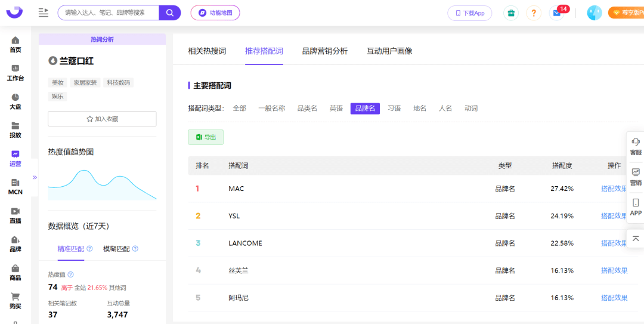Image resolution: width=644 pixels, height=324 pixels.
Task: Open 工作台 in sidebar
Action: [15, 73]
